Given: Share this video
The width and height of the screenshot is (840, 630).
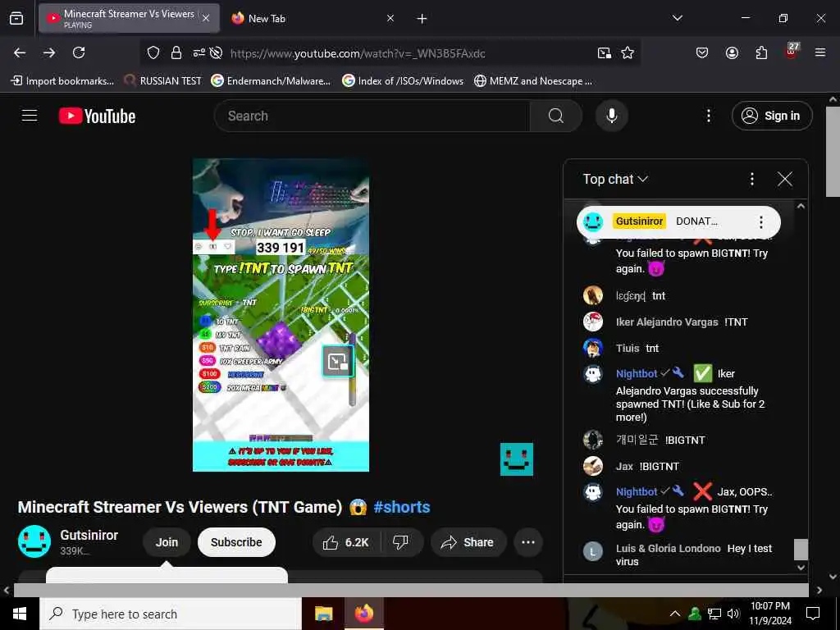Looking at the screenshot, I should coord(468,542).
